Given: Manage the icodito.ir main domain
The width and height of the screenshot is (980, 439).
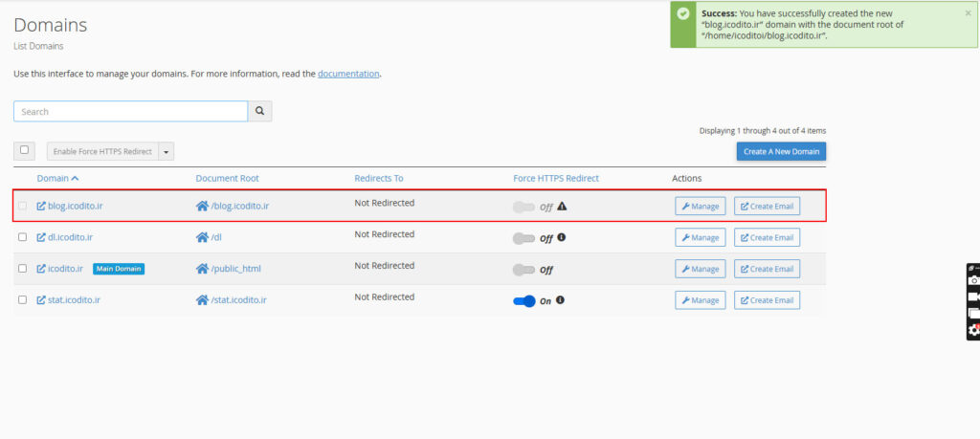Looking at the screenshot, I should (700, 269).
